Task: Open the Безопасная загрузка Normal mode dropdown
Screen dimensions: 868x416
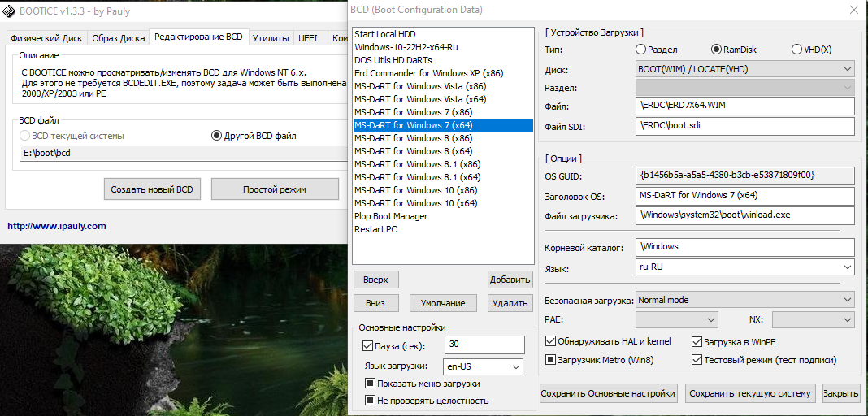Action: (745, 300)
